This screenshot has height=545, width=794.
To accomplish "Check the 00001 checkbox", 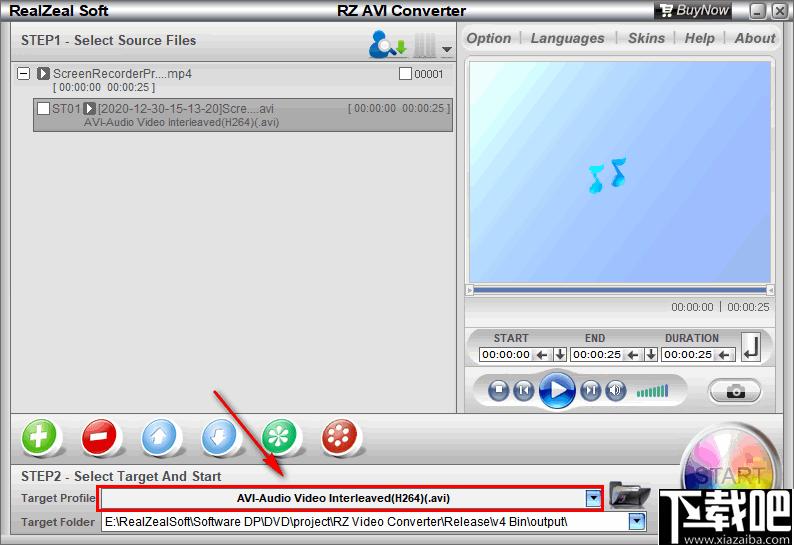I will [405, 74].
